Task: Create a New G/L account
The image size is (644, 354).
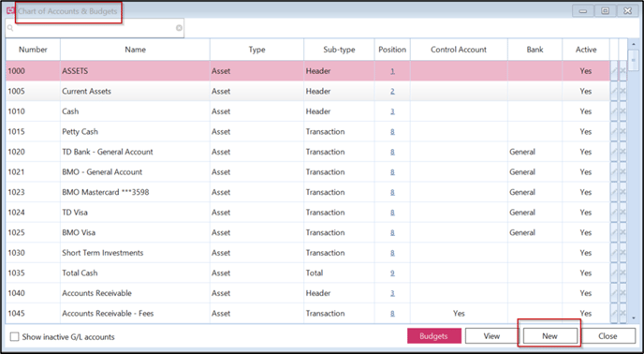Action: tap(549, 336)
